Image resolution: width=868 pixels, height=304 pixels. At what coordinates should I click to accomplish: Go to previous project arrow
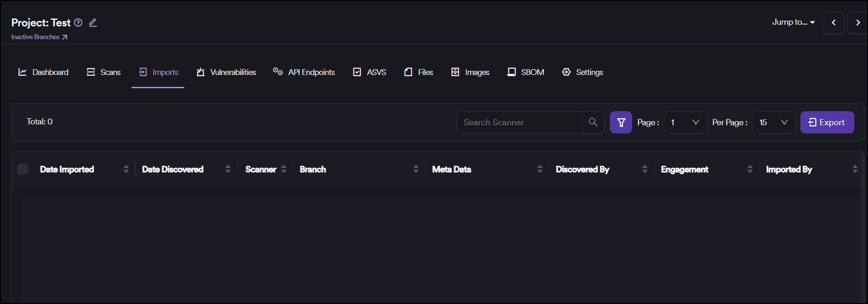[833, 23]
